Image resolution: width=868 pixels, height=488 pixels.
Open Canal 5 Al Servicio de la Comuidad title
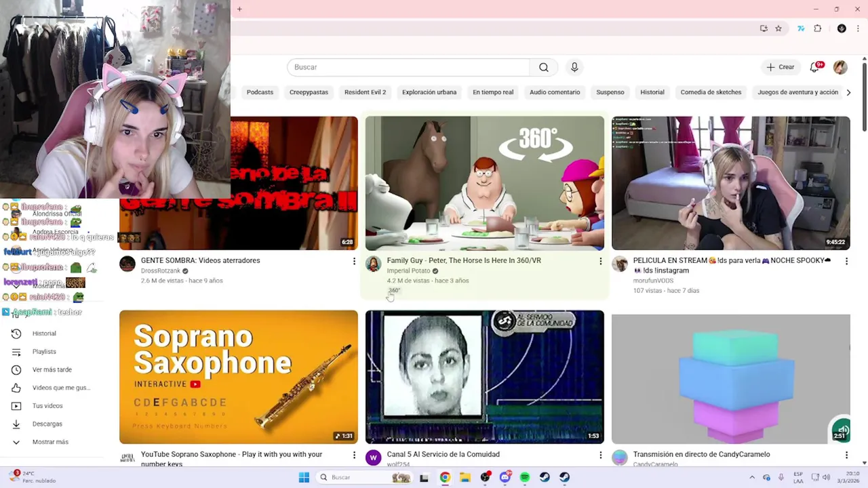pos(443,454)
